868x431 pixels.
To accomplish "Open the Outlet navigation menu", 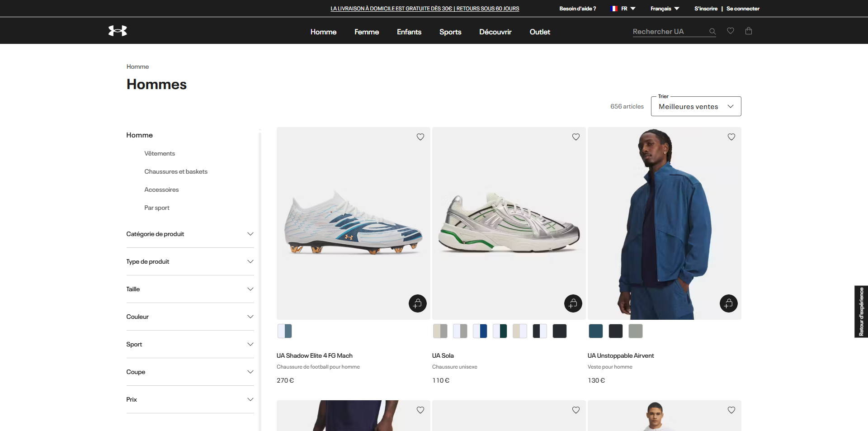I will (540, 32).
